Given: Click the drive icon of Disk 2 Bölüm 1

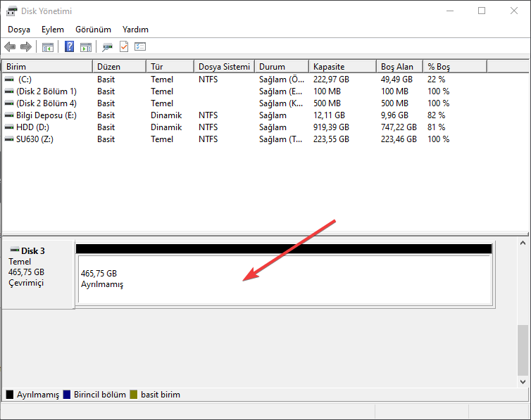Looking at the screenshot, I should coord(9,91).
